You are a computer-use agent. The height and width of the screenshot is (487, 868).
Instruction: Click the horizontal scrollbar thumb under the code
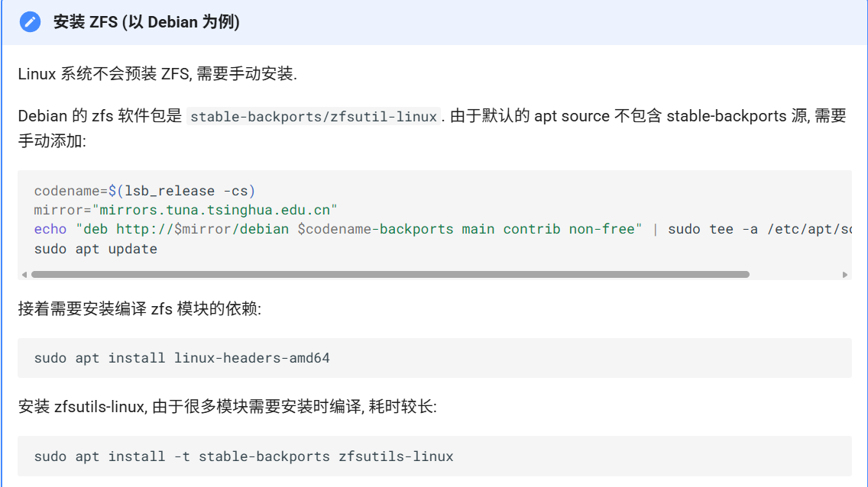coord(390,275)
